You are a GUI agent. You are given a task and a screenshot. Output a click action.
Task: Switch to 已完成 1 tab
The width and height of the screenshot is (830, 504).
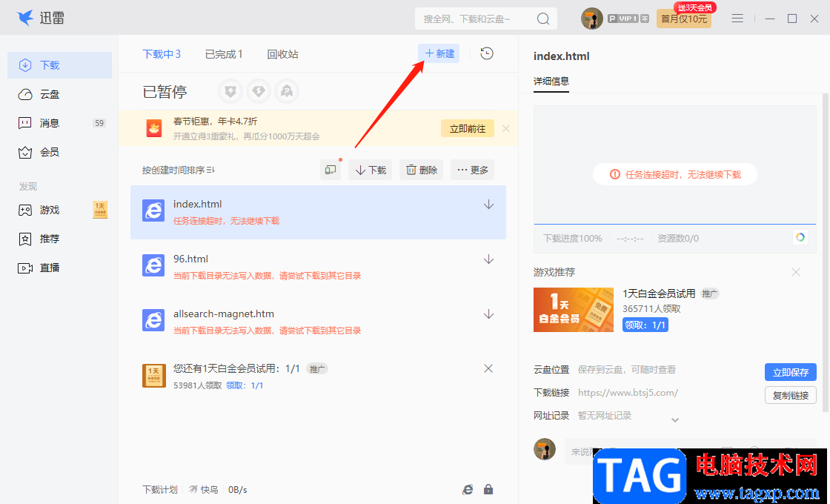click(223, 54)
